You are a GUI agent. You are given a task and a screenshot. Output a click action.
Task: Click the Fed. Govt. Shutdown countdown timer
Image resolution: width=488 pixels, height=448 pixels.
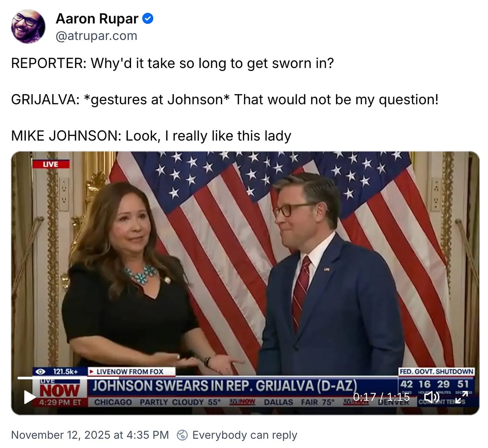436,384
